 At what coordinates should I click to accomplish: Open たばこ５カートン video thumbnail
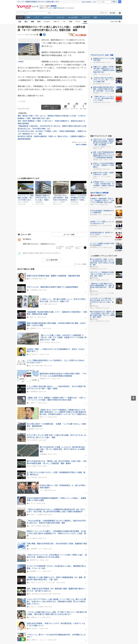pyautogui.click(x=26, y=188)
